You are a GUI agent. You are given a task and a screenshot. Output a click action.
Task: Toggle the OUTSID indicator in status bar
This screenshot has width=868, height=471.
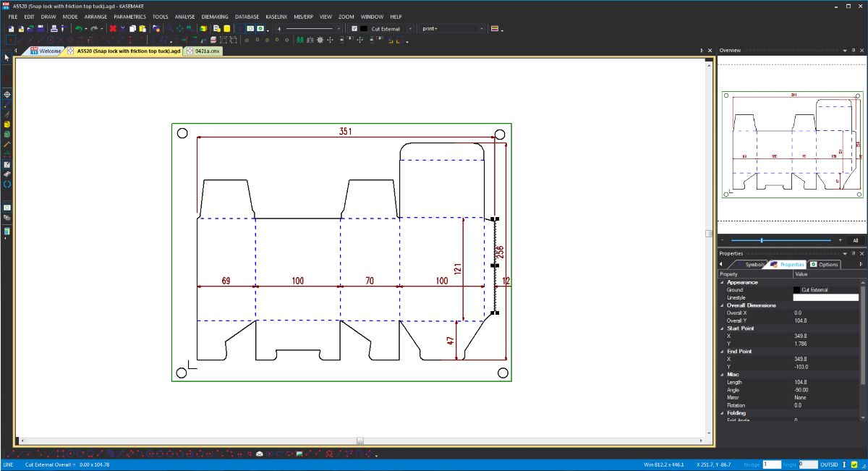coord(829,464)
